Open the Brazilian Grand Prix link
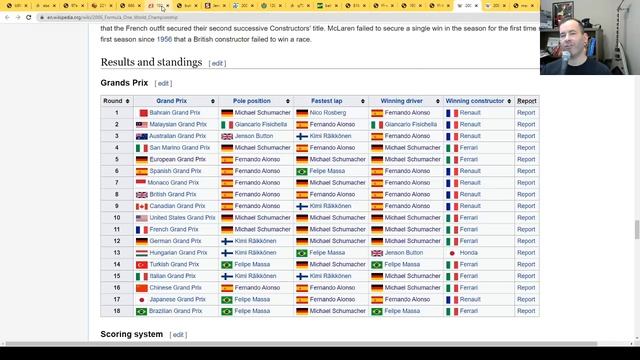Screen dimensions: 640x360 [x=176, y=311]
